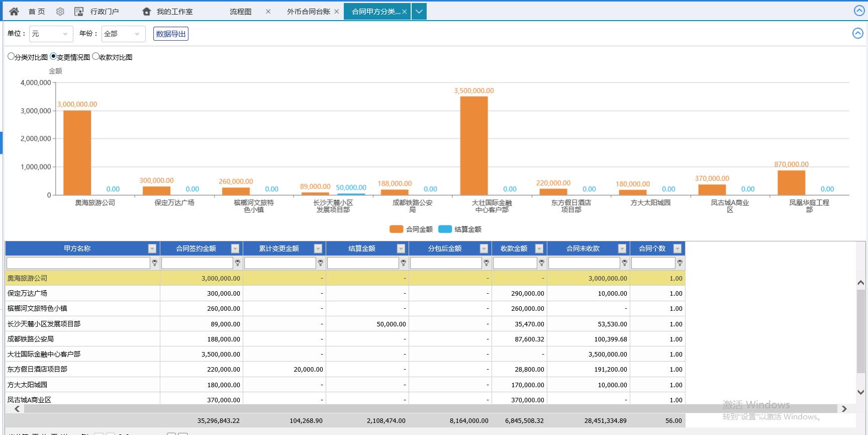Collapse the top panel with circled chevron

click(859, 11)
